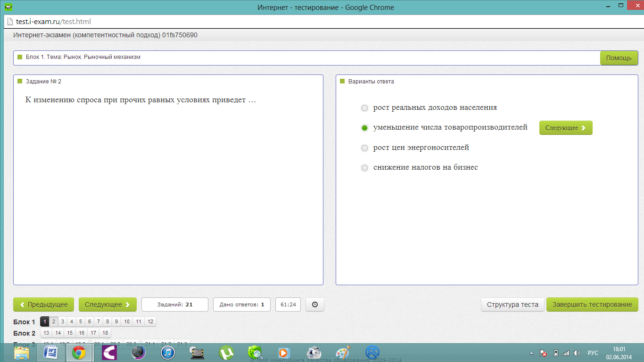Go to question 3 in Блок 1
644x362 pixels.
[x=63, y=321]
